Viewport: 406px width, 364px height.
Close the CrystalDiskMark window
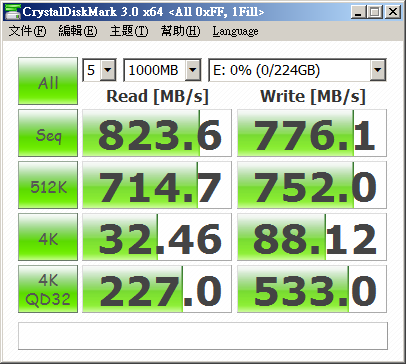pos(393,12)
